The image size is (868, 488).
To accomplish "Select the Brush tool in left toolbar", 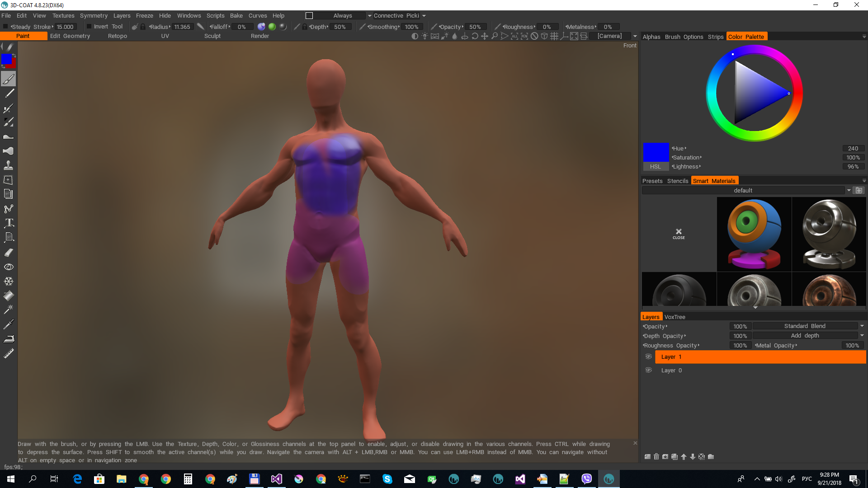I will coord(9,79).
